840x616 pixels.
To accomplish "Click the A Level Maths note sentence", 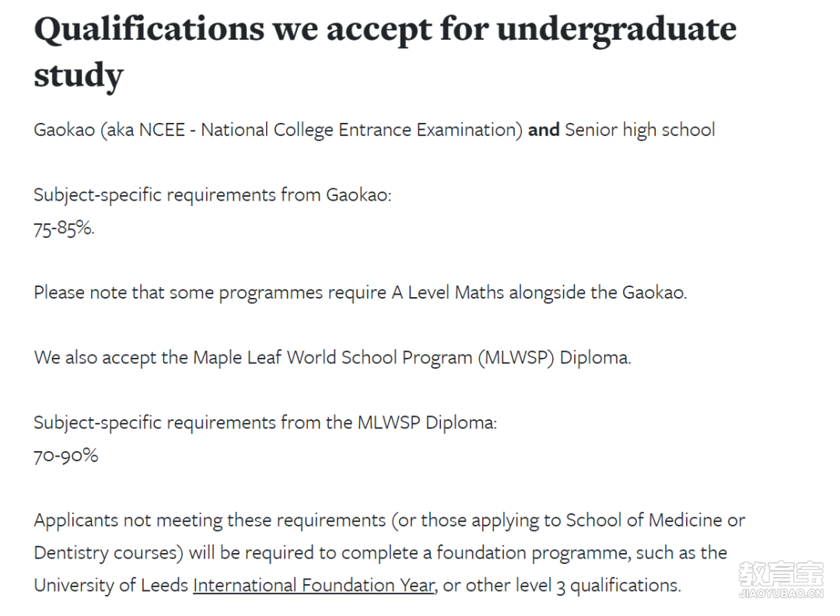I will 360,293.
